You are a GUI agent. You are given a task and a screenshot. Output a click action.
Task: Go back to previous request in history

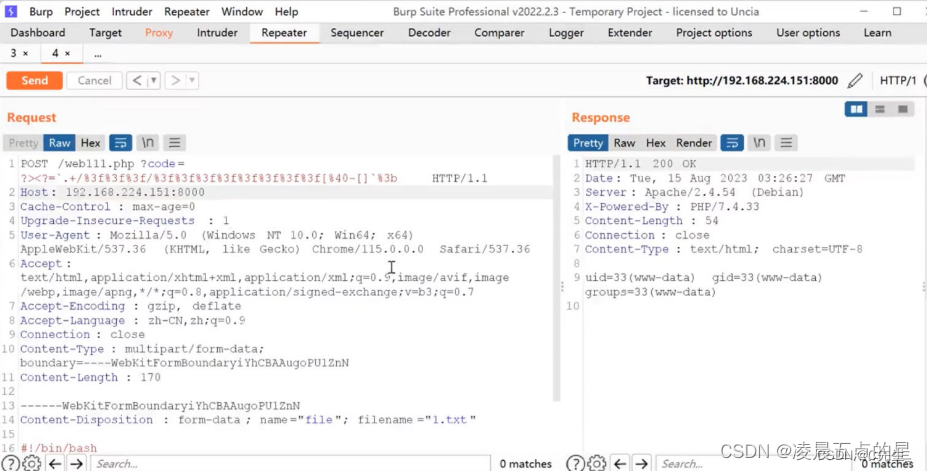pyautogui.click(x=137, y=80)
